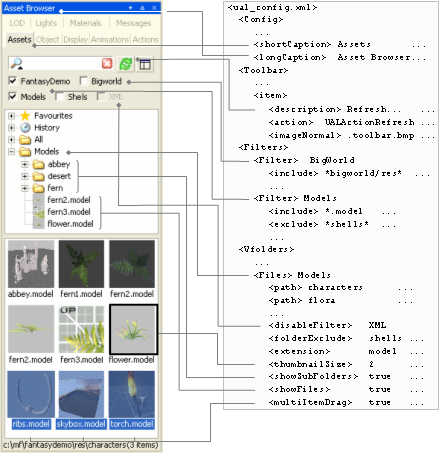Select fern3.model in the file tree
Screen dimensions: 439x453
(x=69, y=212)
